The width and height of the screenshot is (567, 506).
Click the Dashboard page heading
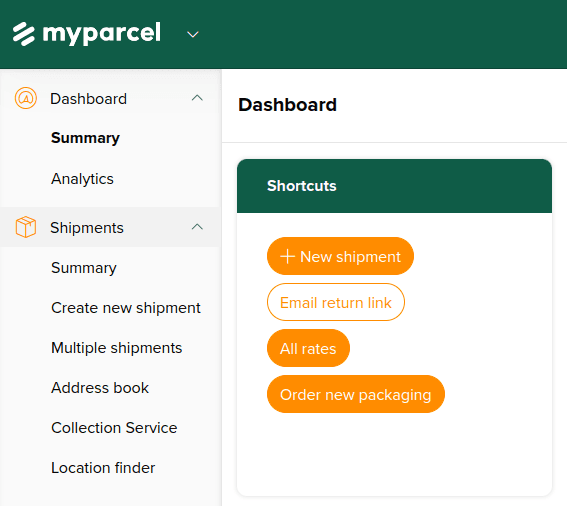click(x=287, y=105)
